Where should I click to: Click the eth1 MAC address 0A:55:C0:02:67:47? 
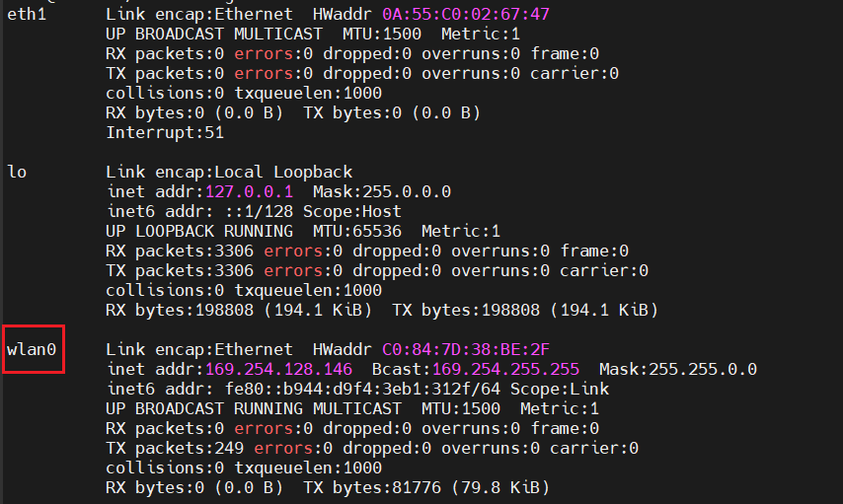[x=465, y=14]
